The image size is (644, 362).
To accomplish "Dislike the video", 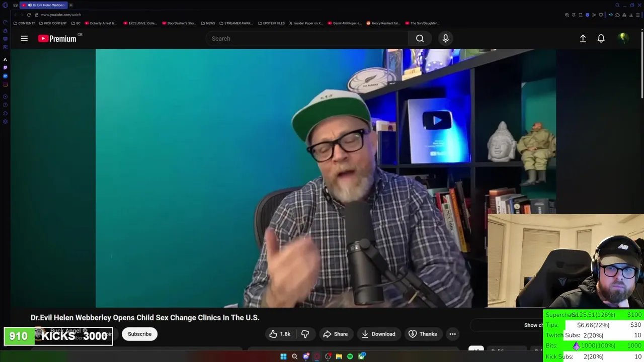I will [x=305, y=334].
